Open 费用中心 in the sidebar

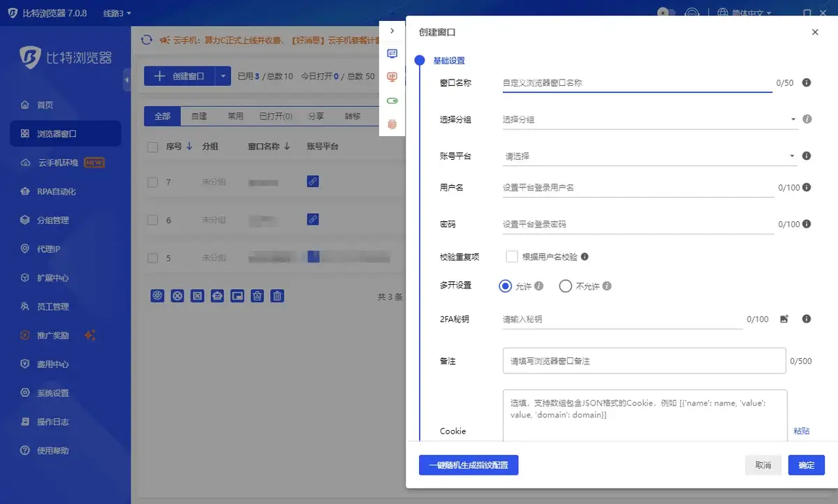coord(44,364)
